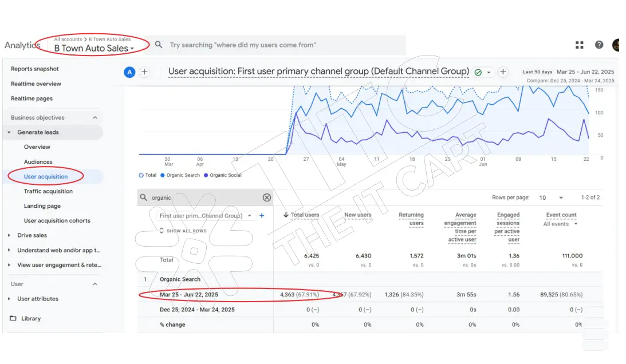Expand the Drive sales group
This screenshot has width=626, height=364.
click(9, 235)
